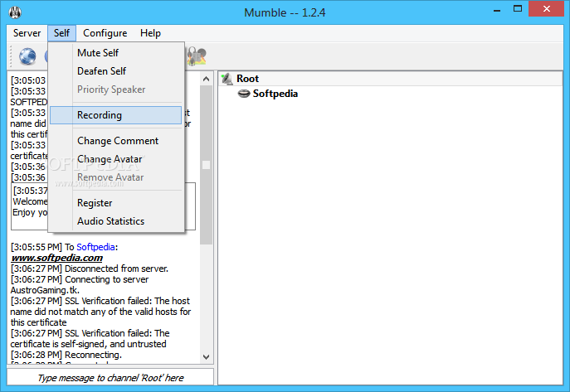Image resolution: width=570 pixels, height=392 pixels.
Task: Click the chat log scrollbar thumb
Action: click(x=206, y=165)
